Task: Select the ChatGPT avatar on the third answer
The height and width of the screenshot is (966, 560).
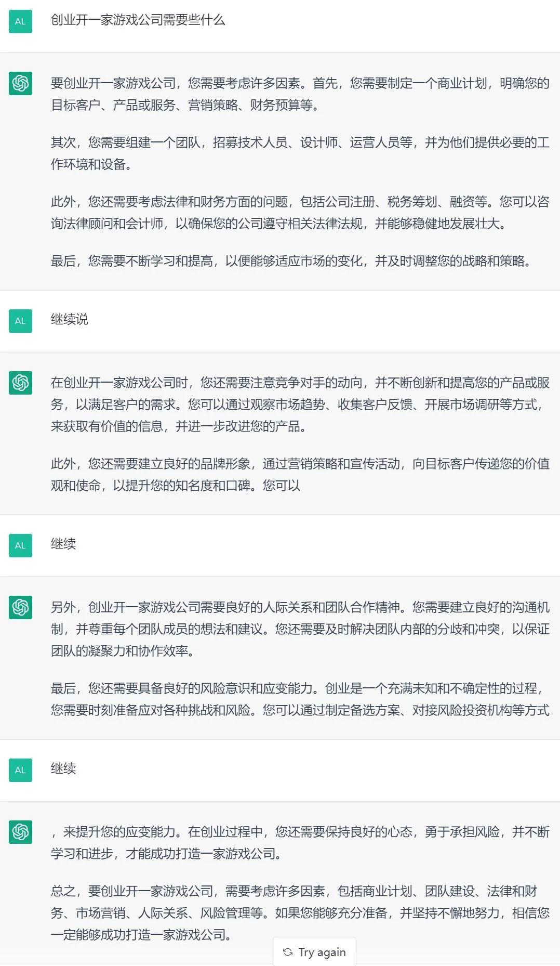Action: 20,608
